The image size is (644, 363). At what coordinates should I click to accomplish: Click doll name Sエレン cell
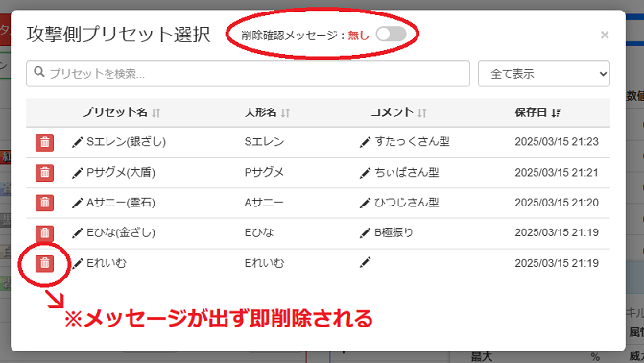pos(264,142)
